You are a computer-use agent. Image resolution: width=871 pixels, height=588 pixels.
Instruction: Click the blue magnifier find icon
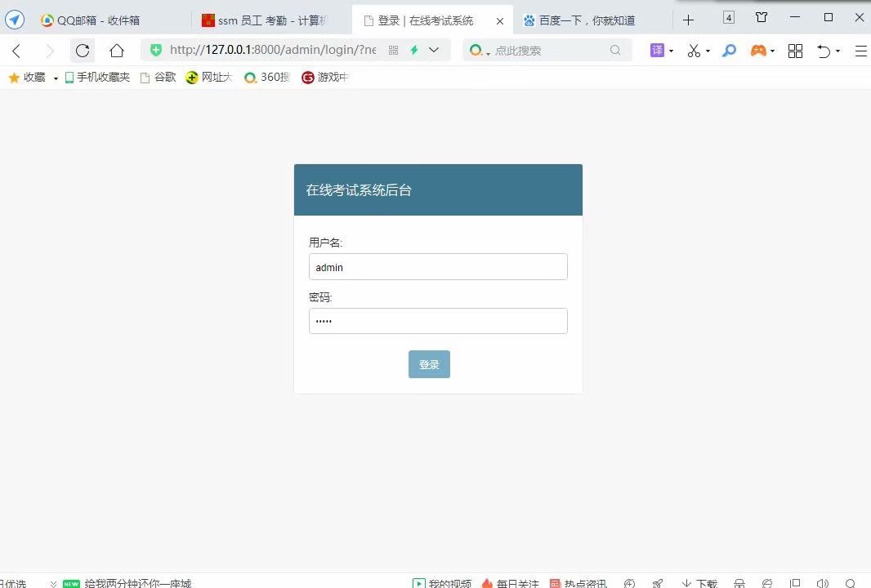coord(729,51)
